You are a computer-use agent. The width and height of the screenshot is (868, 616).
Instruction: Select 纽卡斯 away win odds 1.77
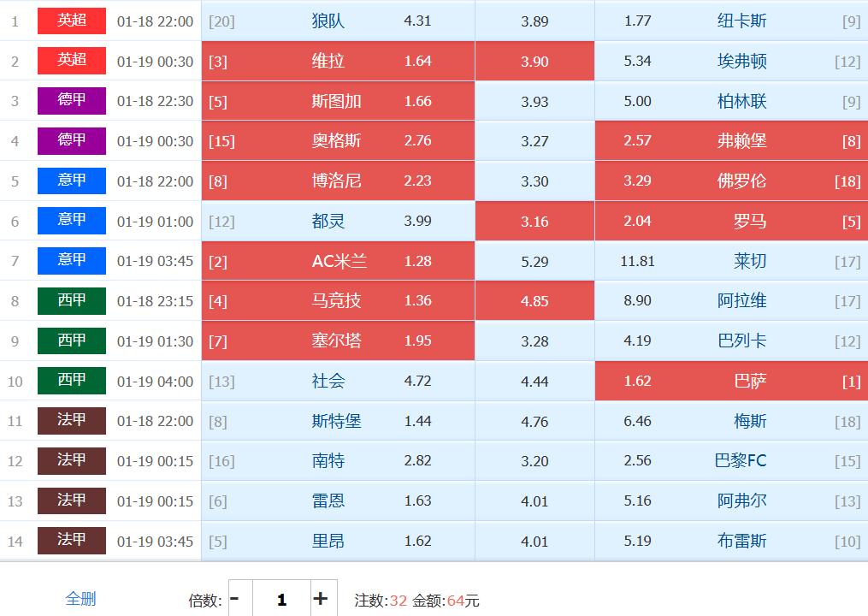731,21
